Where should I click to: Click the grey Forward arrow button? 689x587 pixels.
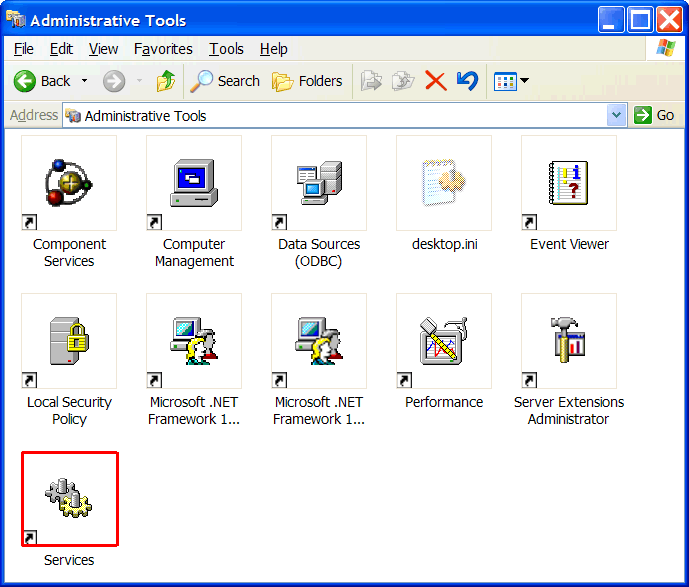[x=114, y=81]
